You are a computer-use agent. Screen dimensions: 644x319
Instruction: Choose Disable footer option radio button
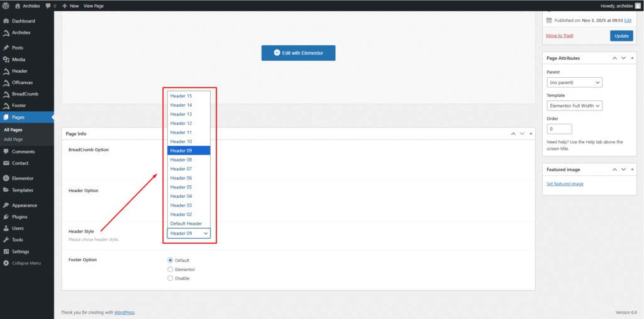[170, 278]
